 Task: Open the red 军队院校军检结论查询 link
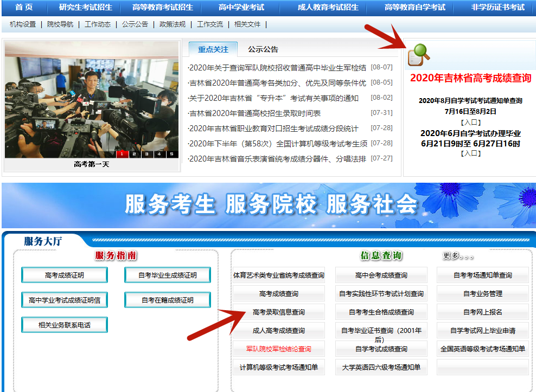click(x=278, y=349)
